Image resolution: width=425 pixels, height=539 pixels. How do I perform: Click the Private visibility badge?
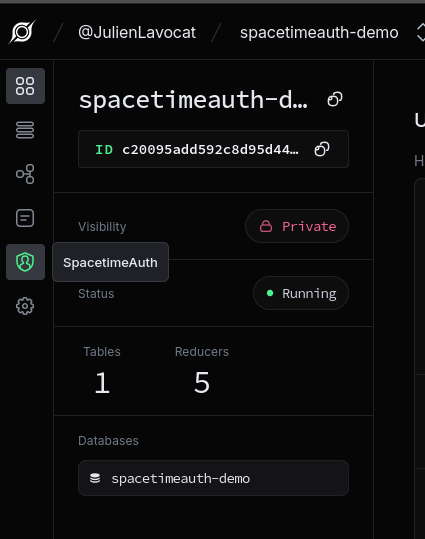click(297, 226)
